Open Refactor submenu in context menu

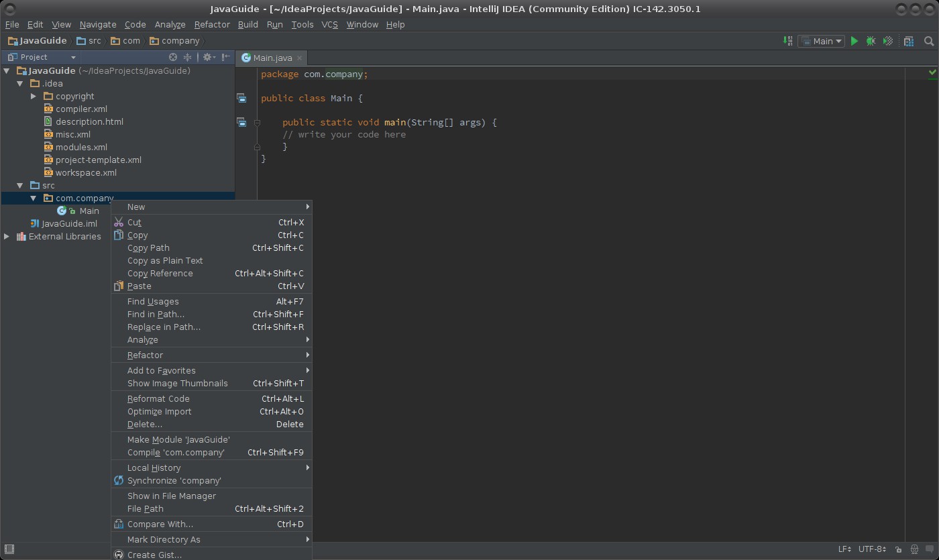(211, 355)
